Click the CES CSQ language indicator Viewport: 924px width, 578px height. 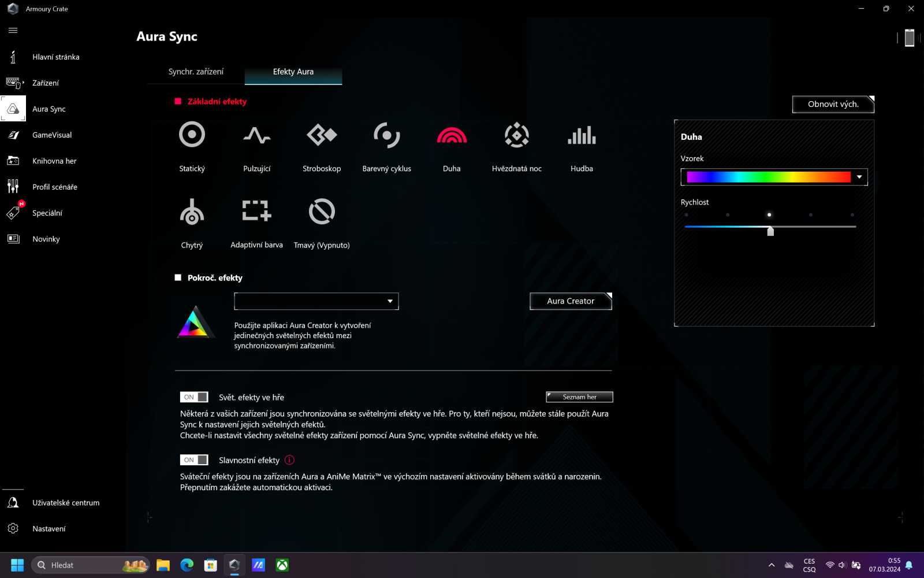tap(809, 565)
